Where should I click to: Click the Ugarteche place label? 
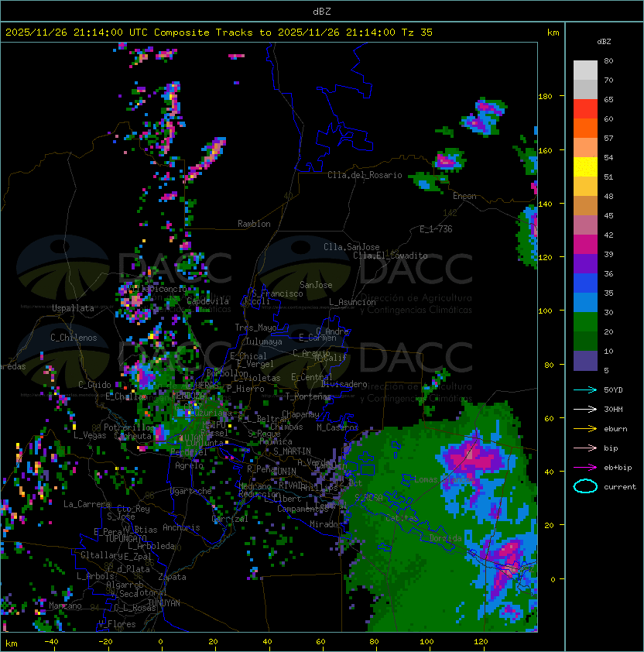point(191,491)
